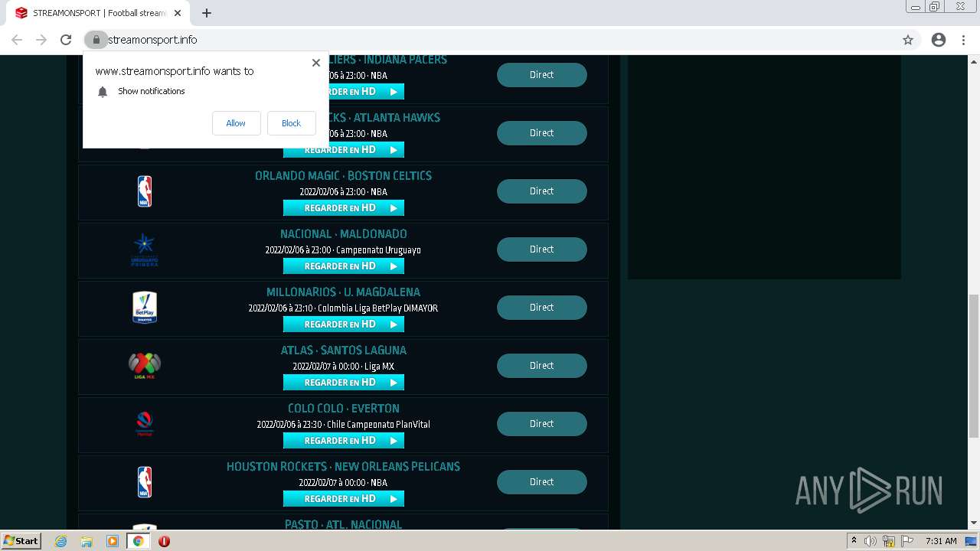This screenshot has width=980, height=551.
Task: Click Direct for Atlas Santos Laguna
Action: tap(541, 366)
